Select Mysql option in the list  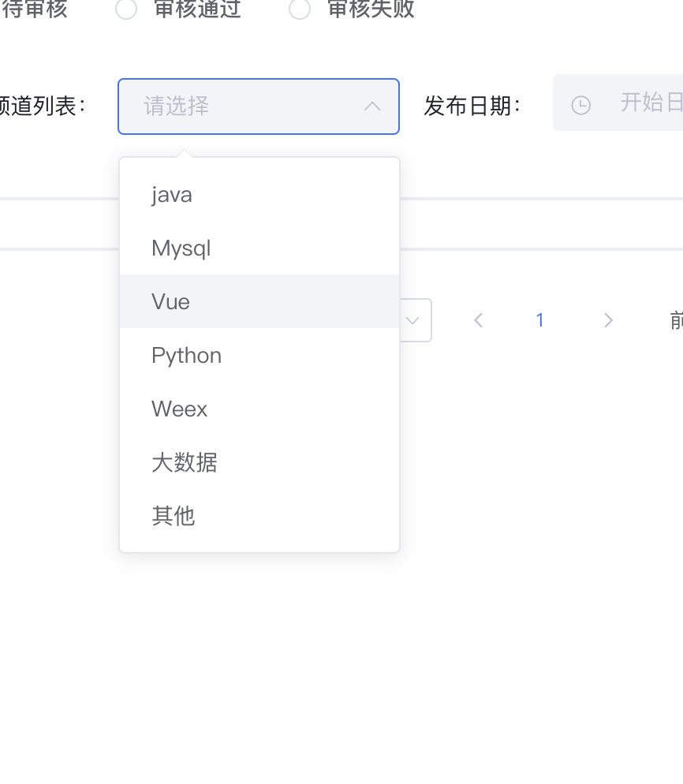tap(181, 248)
